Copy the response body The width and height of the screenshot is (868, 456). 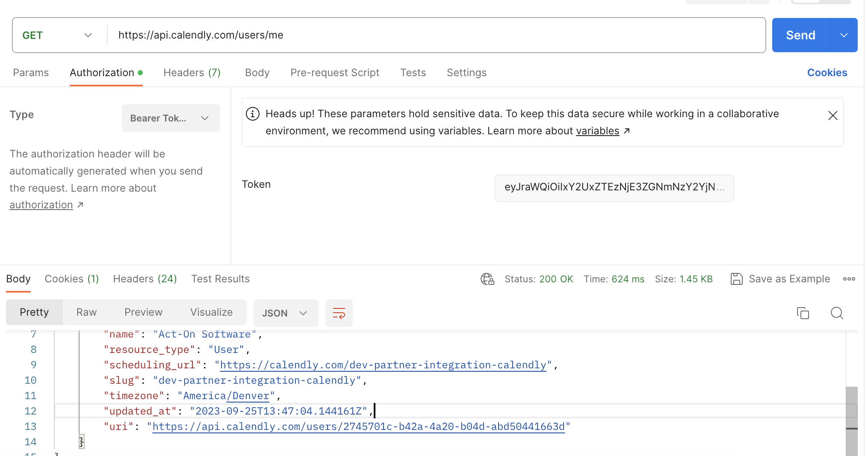click(803, 313)
